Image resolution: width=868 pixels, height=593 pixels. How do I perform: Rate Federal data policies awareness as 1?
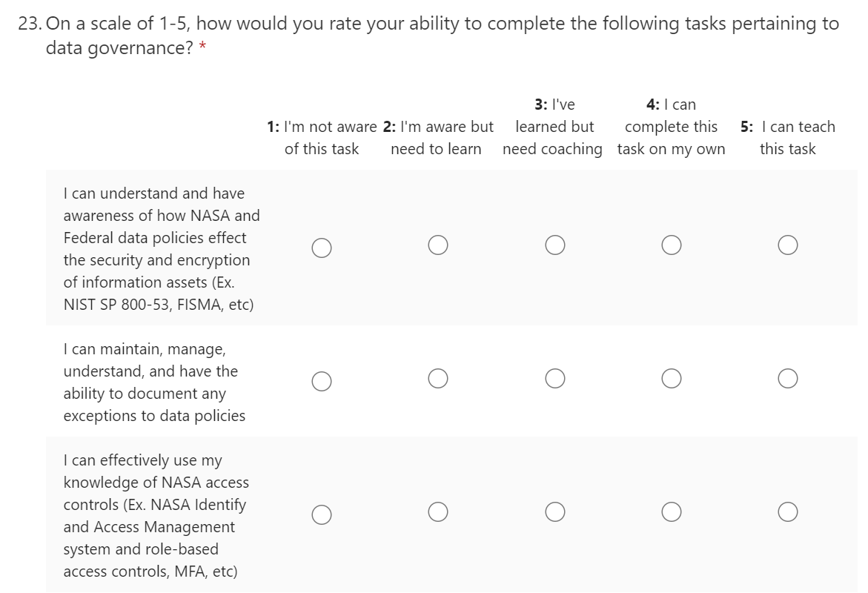(x=322, y=247)
